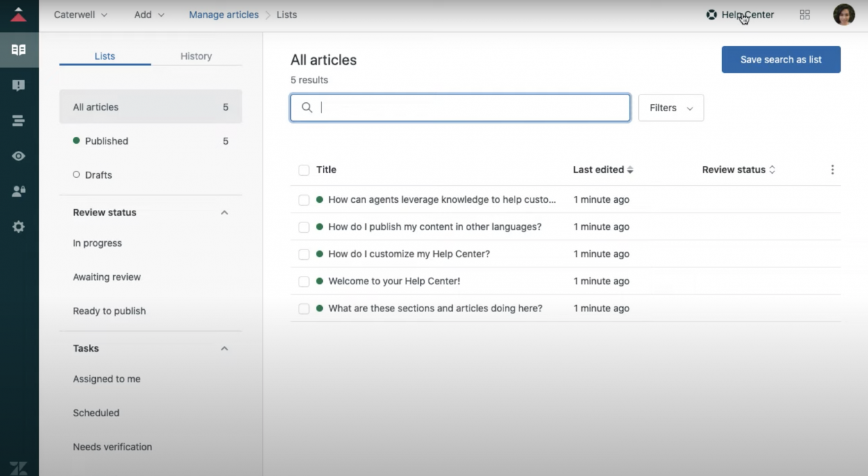Switch to the History tab
Image resolution: width=868 pixels, height=476 pixels.
coord(196,56)
